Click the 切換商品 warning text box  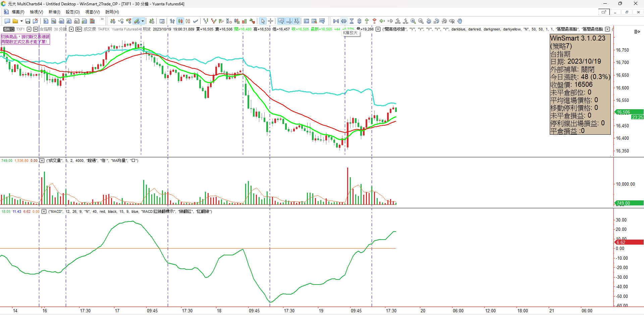[x=25, y=39]
